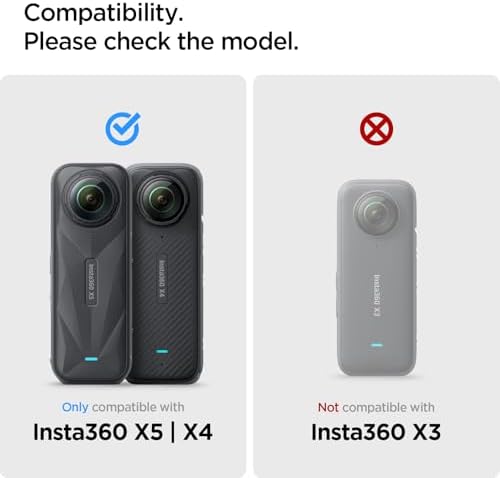500x478 pixels.
Task: Click the blue checkmark compatibility icon
Action: (x=123, y=129)
